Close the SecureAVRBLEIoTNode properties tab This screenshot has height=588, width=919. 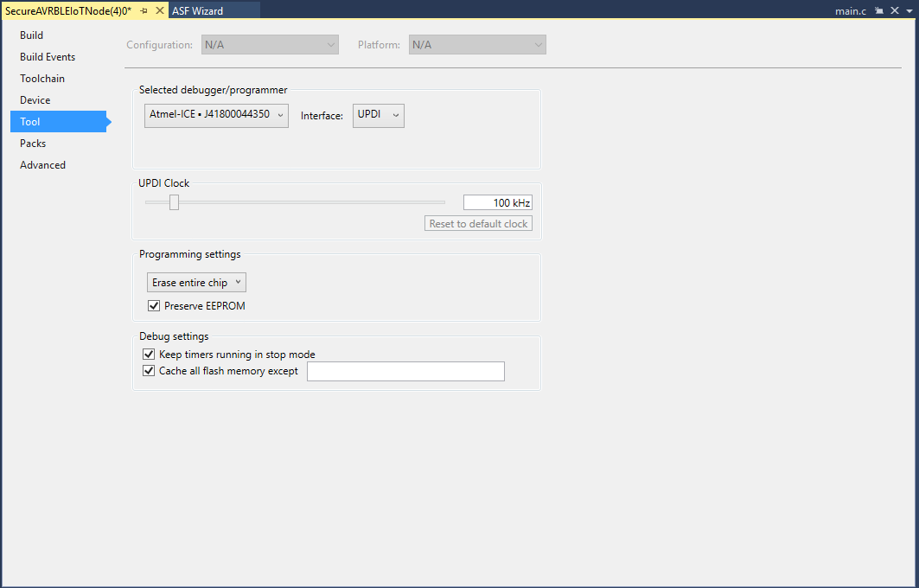tap(159, 10)
